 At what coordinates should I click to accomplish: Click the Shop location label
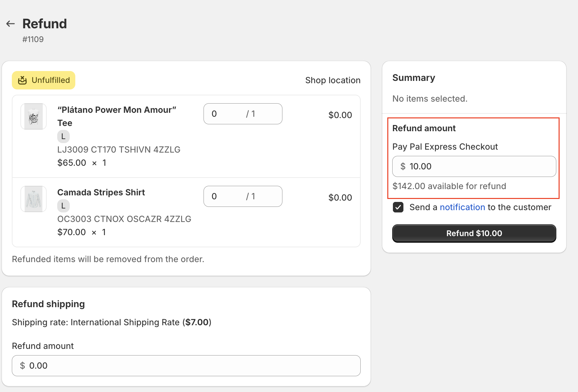(333, 80)
